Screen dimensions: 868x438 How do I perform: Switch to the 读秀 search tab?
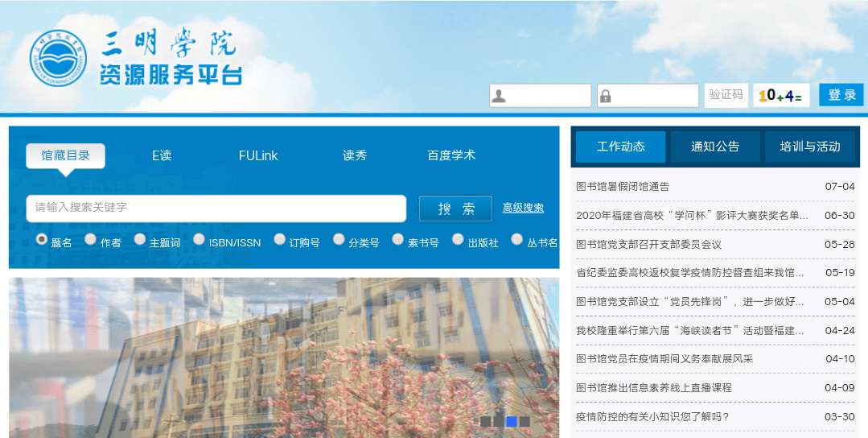point(354,155)
